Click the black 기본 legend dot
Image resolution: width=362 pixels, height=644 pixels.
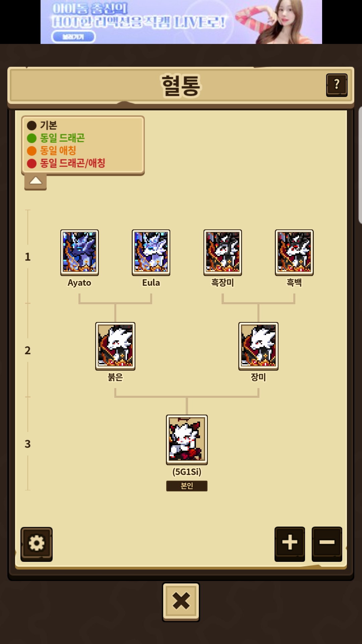(32, 126)
